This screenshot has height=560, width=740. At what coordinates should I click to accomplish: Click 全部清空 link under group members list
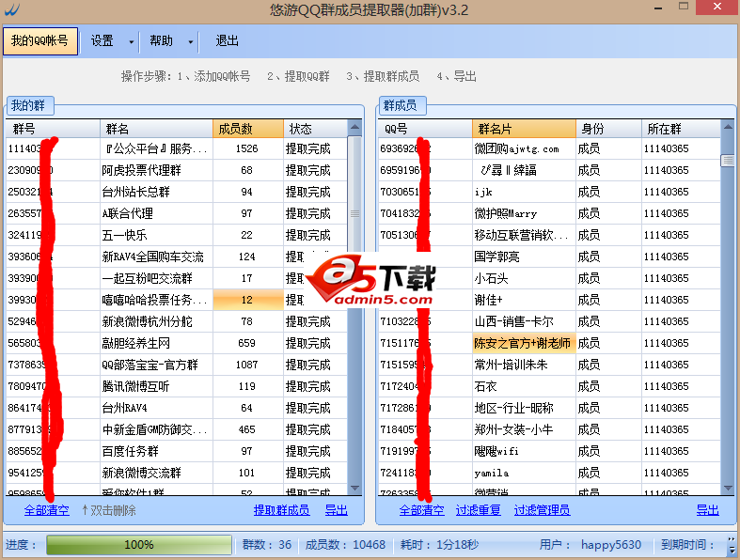(421, 510)
